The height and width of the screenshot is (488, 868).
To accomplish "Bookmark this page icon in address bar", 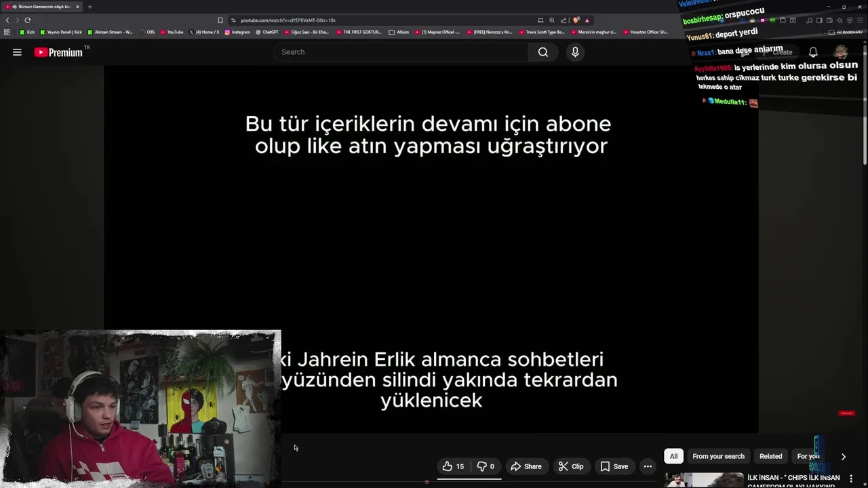I will coord(220,20).
